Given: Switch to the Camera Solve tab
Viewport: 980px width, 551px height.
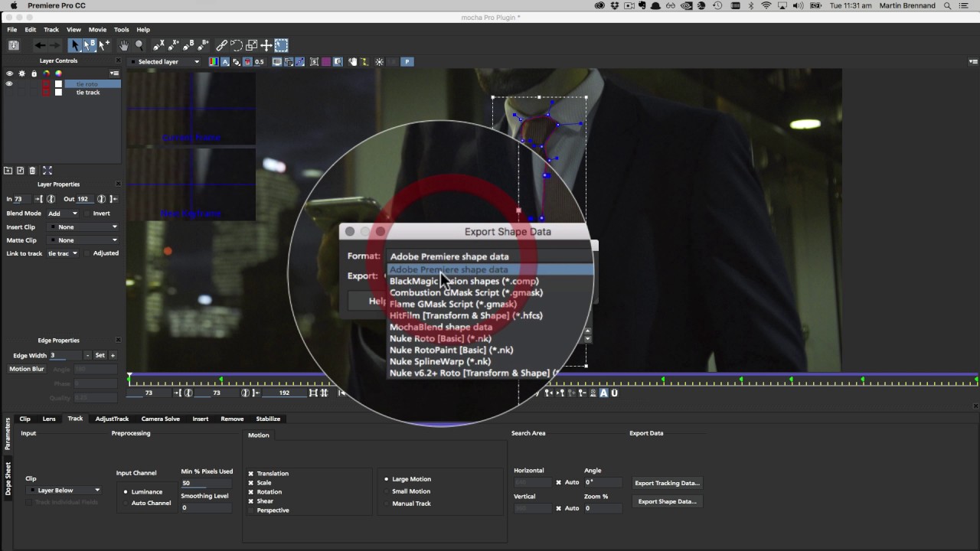Looking at the screenshot, I should click(160, 419).
